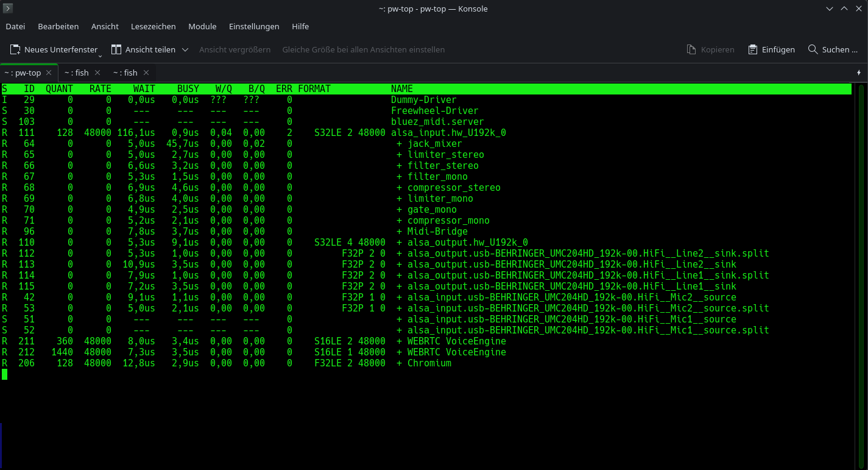Click Gleiche Größe bei allen Ansichten einstellen
The height and width of the screenshot is (470, 868).
pos(364,49)
